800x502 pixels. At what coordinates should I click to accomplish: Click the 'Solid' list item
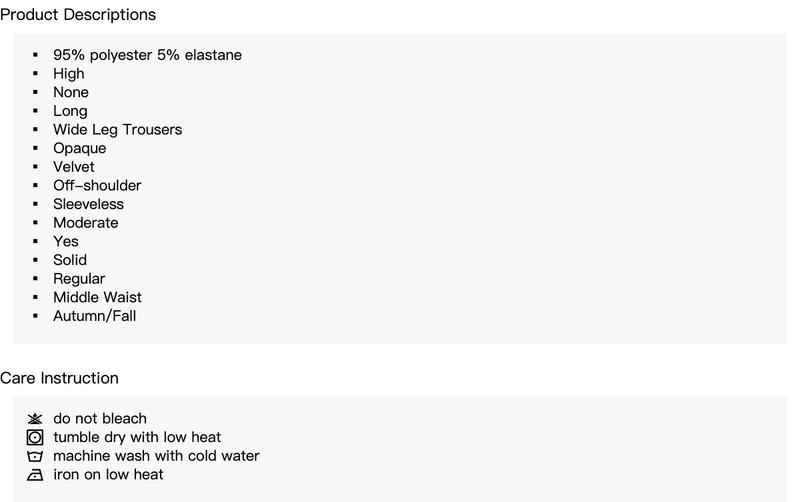70,260
